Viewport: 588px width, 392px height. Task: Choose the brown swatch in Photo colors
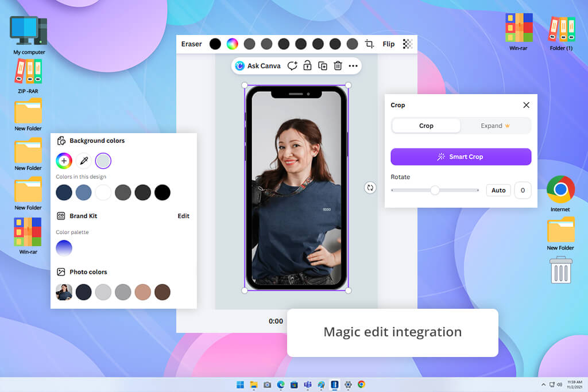pyautogui.click(x=163, y=292)
